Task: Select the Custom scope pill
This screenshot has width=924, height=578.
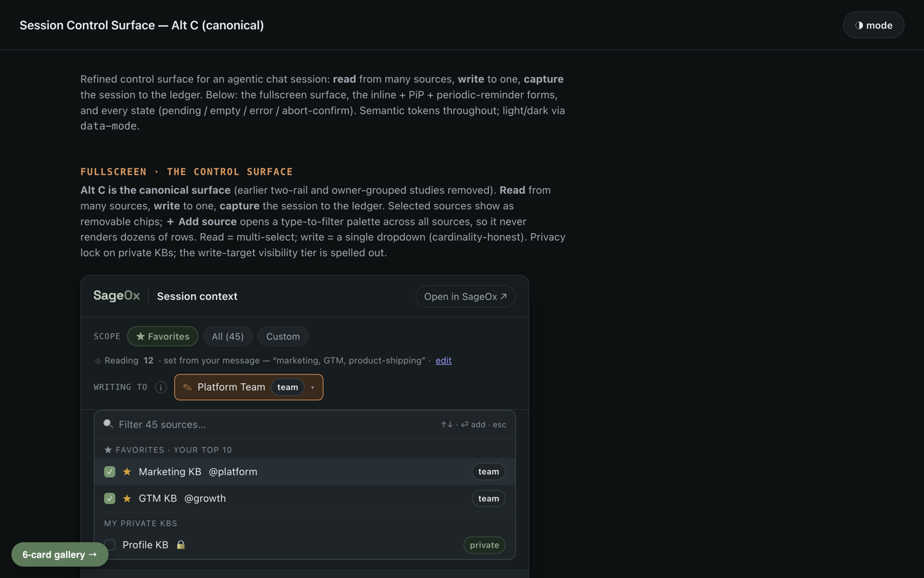Action: click(x=283, y=337)
